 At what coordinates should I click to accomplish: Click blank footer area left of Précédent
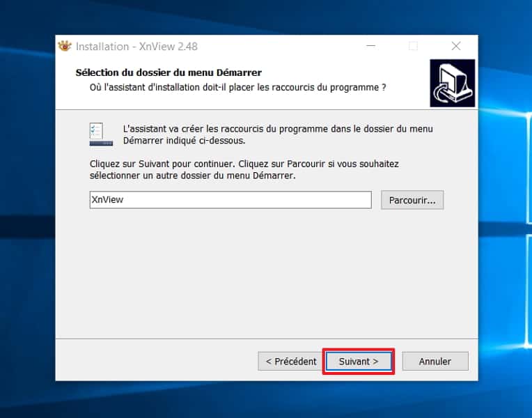click(x=156, y=361)
